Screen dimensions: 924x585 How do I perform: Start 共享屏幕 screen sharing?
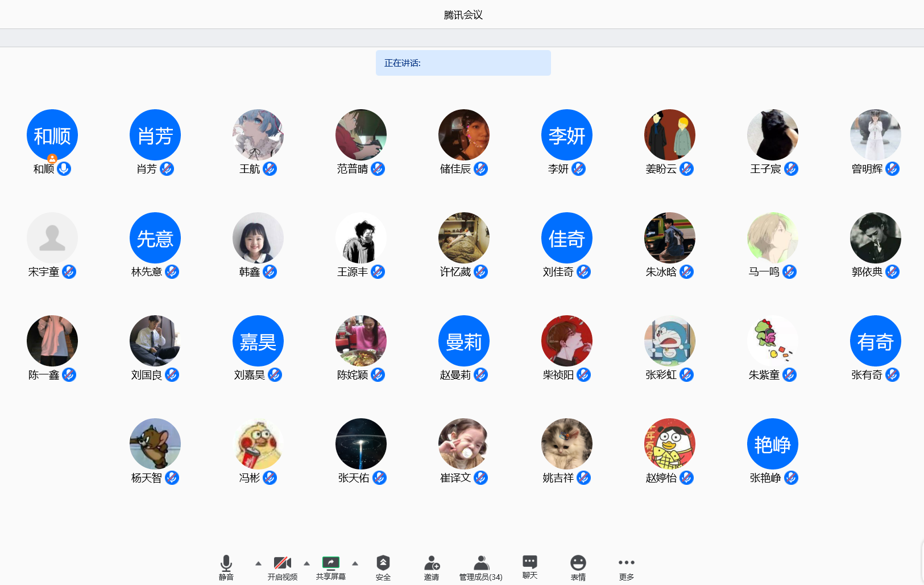[x=330, y=563]
